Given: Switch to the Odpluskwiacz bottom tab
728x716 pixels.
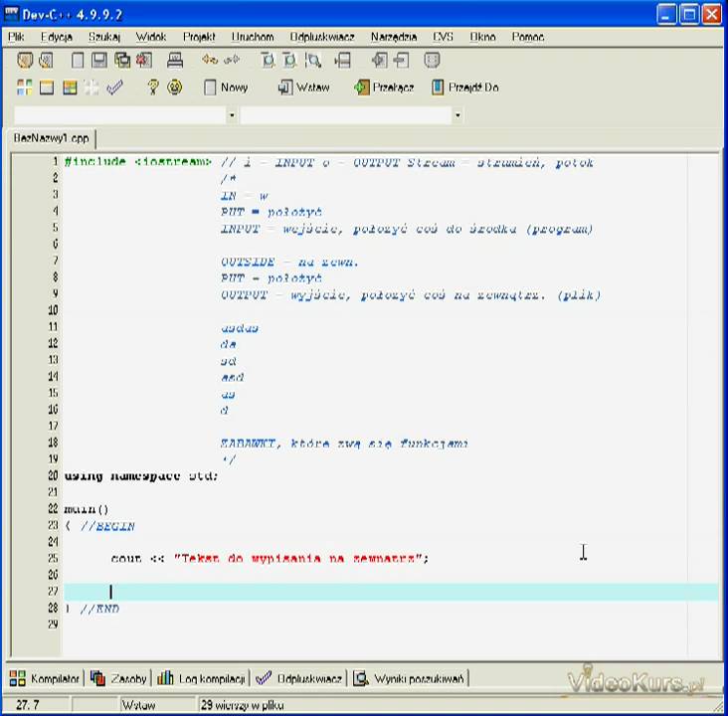Looking at the screenshot, I should point(299,678).
